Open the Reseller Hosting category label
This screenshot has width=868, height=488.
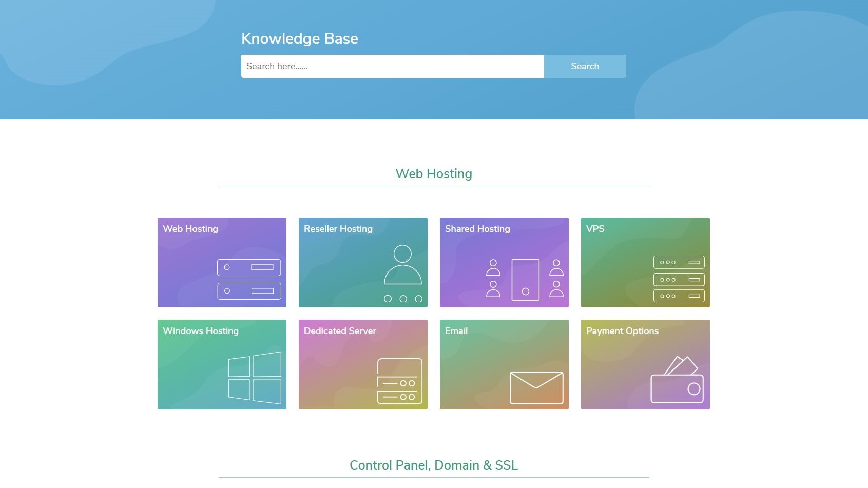click(338, 229)
